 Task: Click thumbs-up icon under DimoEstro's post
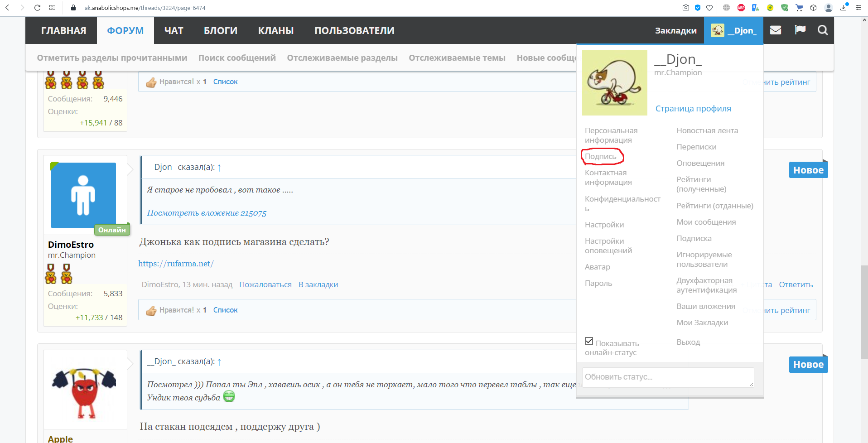click(x=151, y=310)
